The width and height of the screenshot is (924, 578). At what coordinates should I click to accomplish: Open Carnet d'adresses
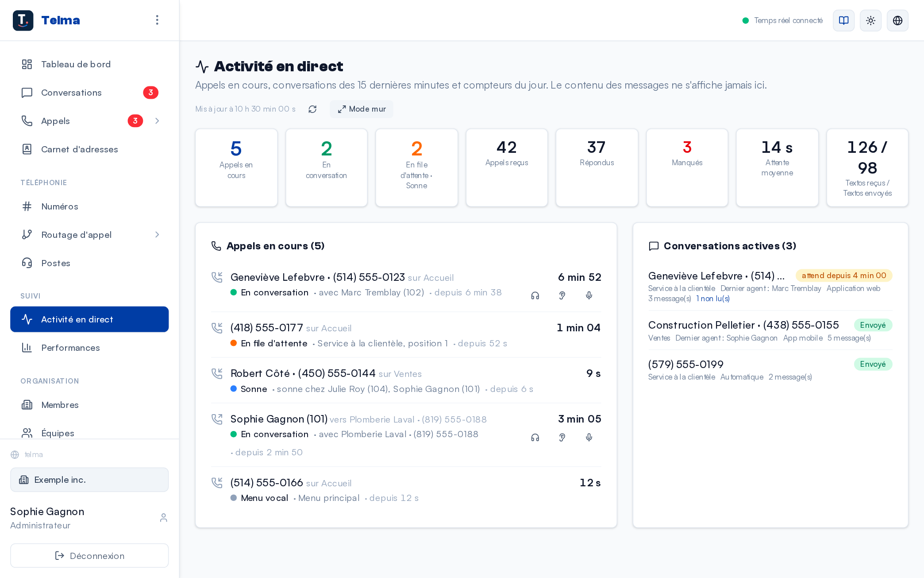pos(89,149)
